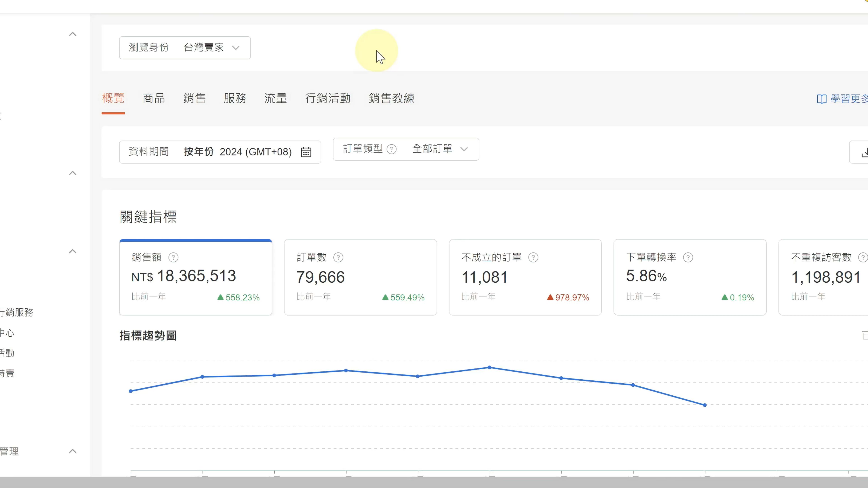Click the 關鍵指標 heading
The width and height of the screenshot is (868, 488).
pos(148,217)
